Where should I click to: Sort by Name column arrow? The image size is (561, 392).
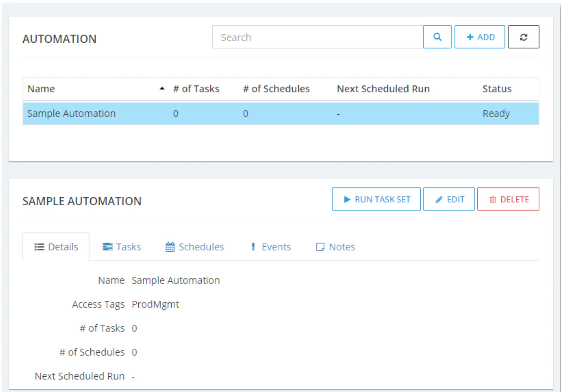[162, 88]
